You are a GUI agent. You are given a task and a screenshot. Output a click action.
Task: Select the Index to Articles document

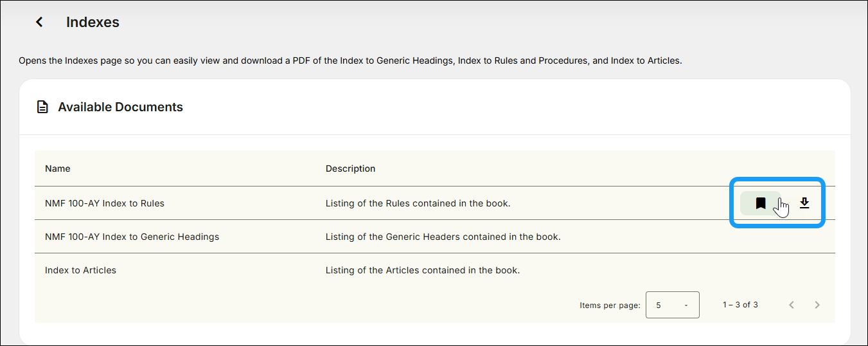[x=80, y=270]
